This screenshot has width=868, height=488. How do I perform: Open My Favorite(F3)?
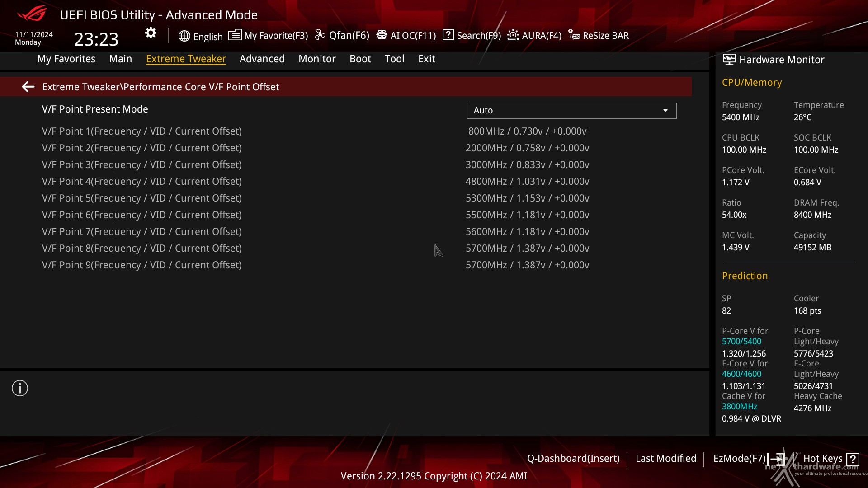276,36
